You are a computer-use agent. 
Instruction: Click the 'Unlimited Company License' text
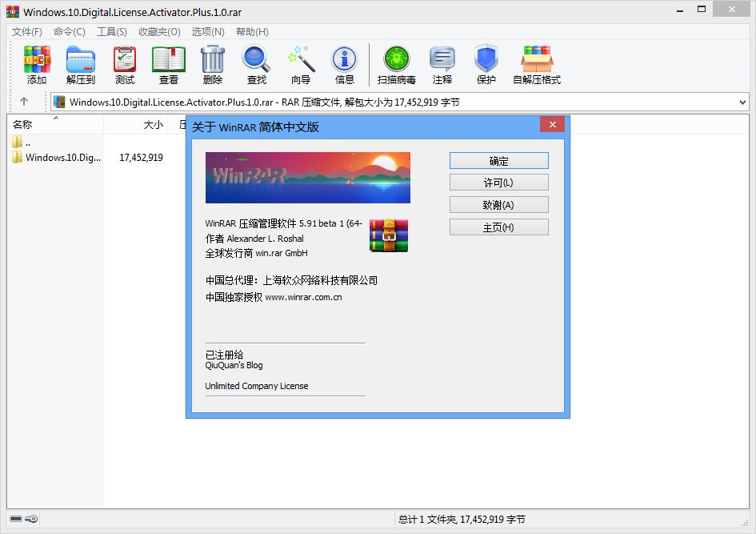pyautogui.click(x=257, y=386)
